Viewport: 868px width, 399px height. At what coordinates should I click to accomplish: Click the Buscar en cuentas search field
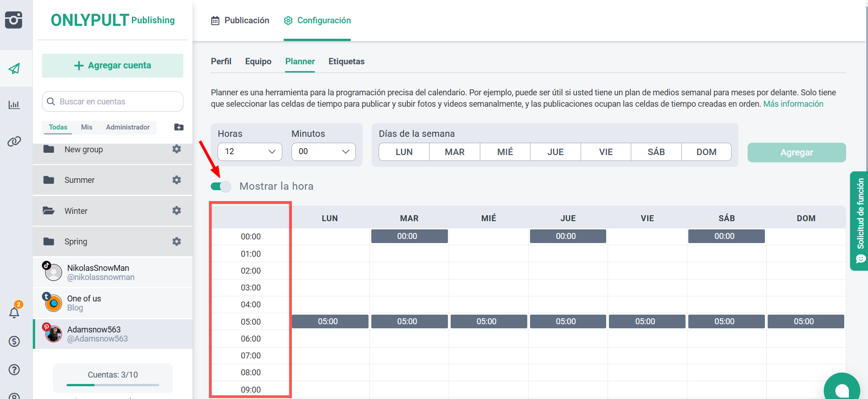119,102
